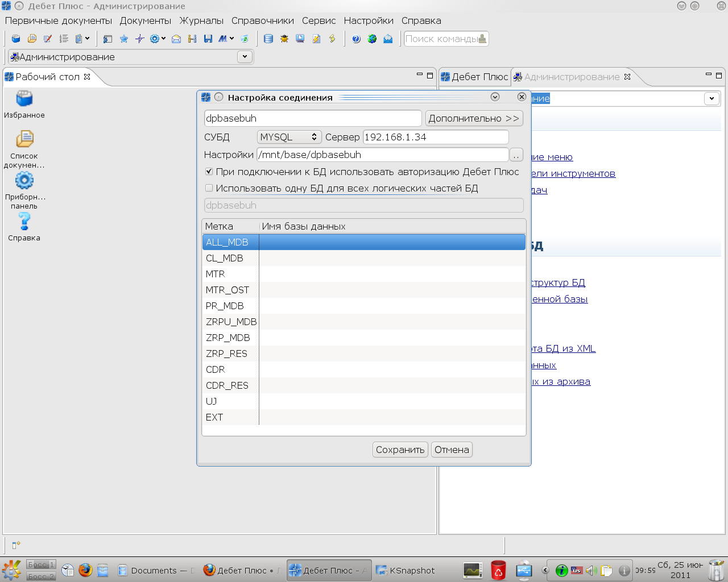Open the Сервис menu
Screen dimensions: 728x582
[x=319, y=20]
